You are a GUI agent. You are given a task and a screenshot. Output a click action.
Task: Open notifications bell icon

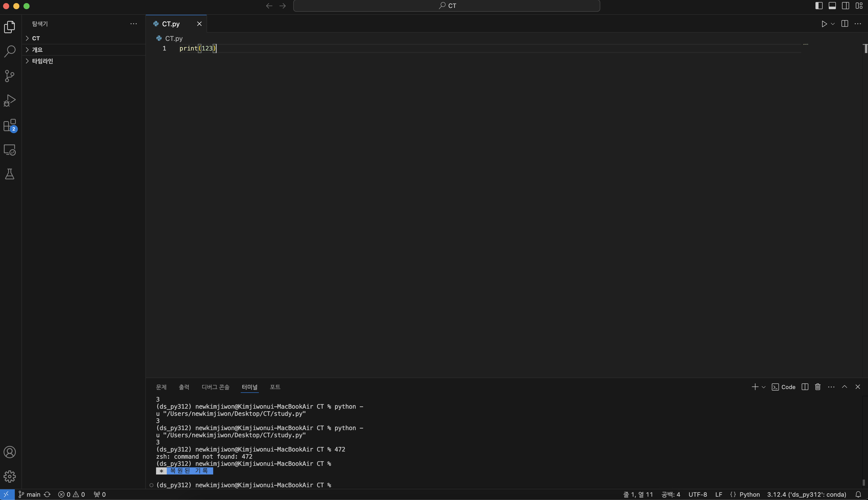pos(858,494)
